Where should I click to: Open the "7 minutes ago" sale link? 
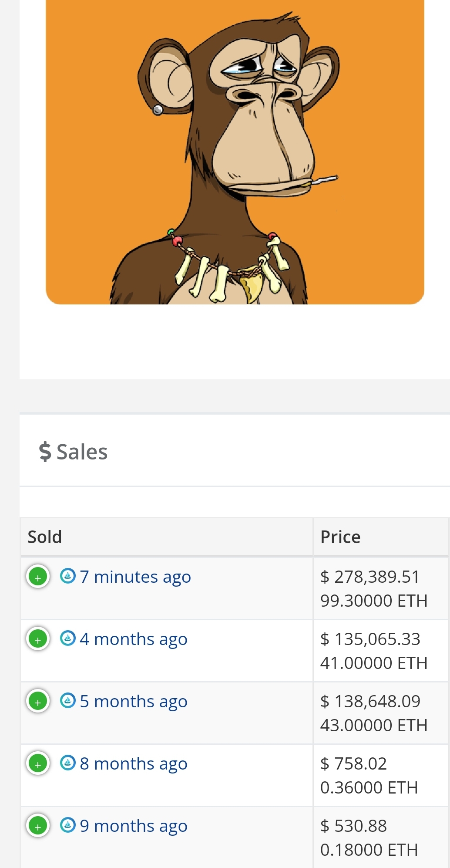click(135, 577)
